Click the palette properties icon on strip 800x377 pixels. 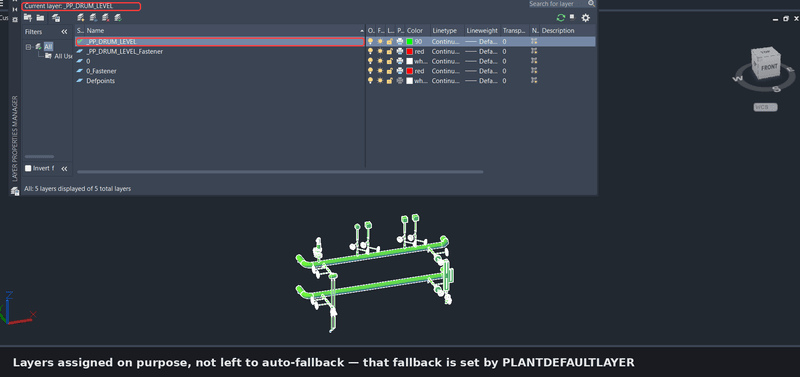15,19
